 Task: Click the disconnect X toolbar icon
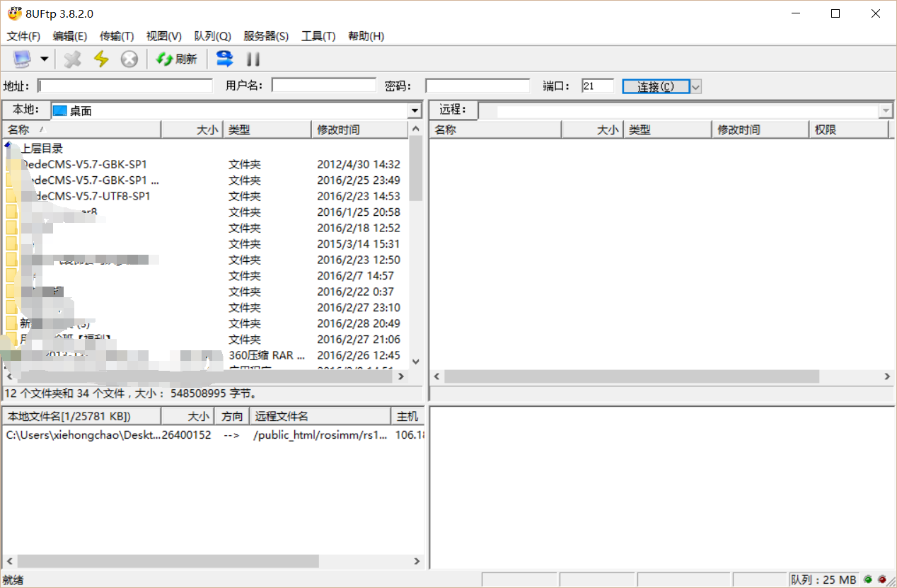[72, 59]
